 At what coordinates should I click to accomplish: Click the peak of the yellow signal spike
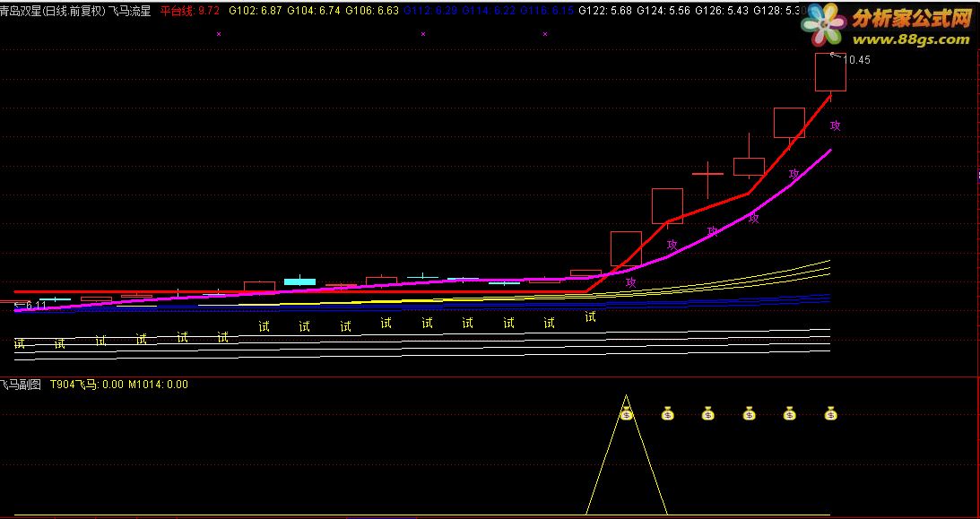tap(626, 396)
